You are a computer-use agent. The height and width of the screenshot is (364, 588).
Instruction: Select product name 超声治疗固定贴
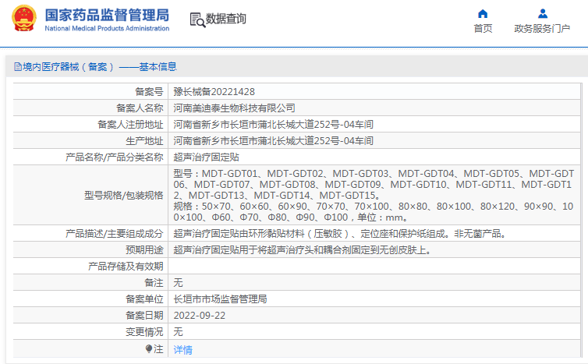(x=206, y=157)
